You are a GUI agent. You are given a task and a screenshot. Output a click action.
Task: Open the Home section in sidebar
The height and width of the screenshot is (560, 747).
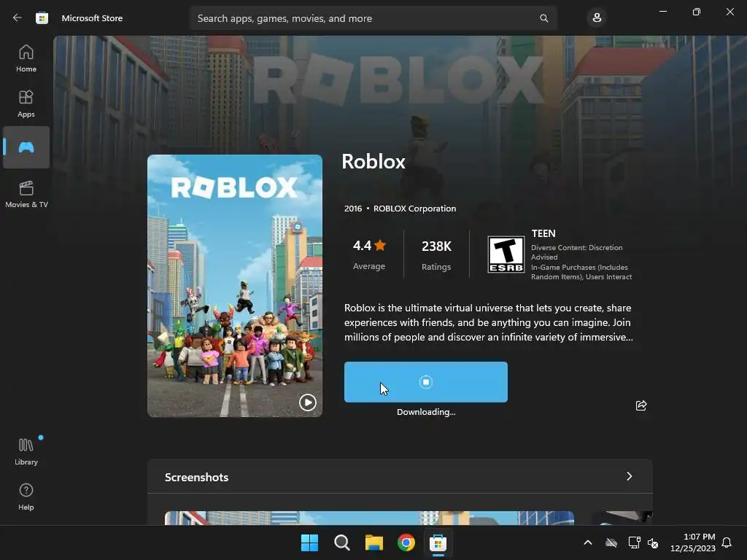coord(26,58)
